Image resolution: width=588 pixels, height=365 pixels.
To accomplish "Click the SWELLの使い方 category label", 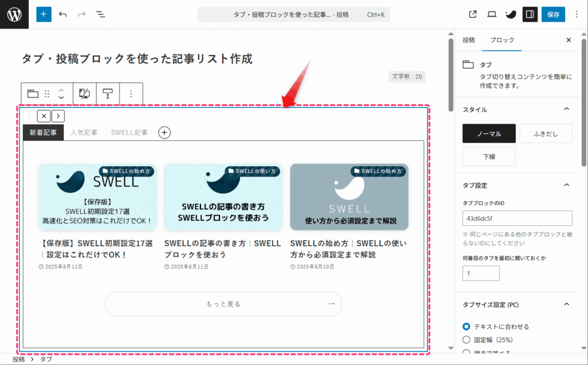I will pyautogui.click(x=253, y=171).
